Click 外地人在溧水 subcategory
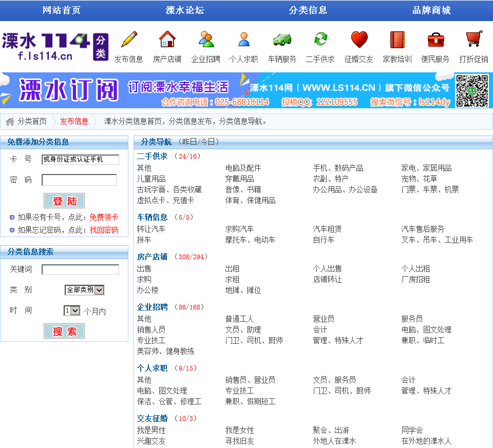493x448 pixels. [334, 441]
